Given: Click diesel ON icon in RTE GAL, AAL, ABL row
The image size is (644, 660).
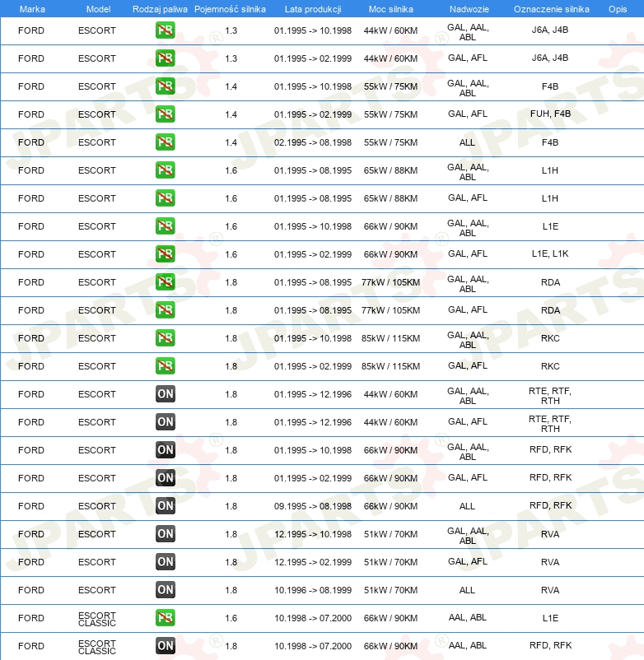Looking at the screenshot, I should tap(165, 394).
